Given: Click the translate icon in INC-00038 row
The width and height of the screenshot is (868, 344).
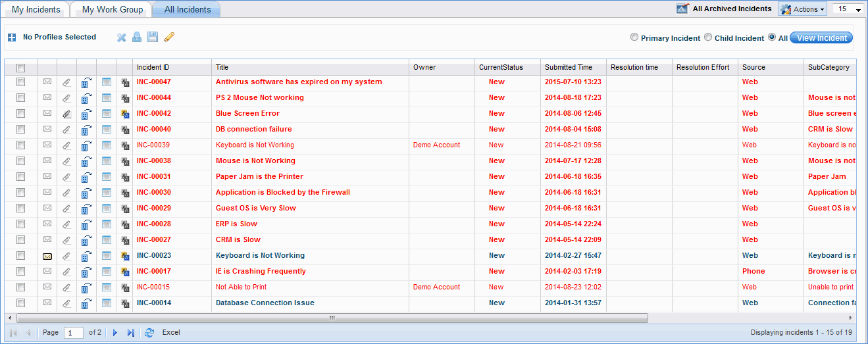Looking at the screenshot, I should pos(125,160).
